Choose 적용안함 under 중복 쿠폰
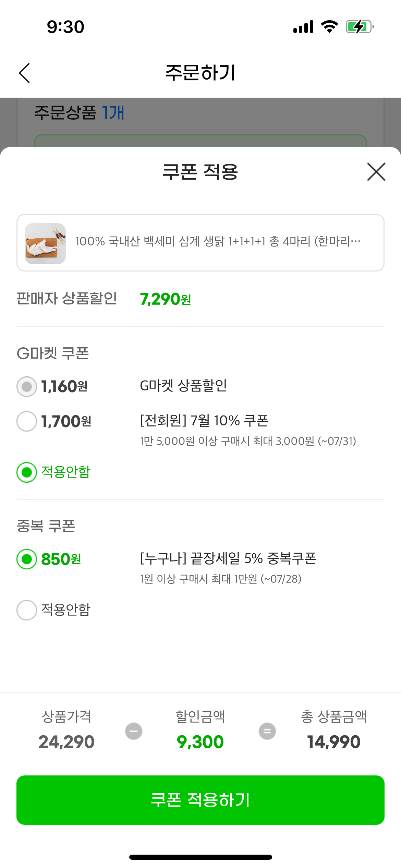401x868 pixels. coord(27,610)
